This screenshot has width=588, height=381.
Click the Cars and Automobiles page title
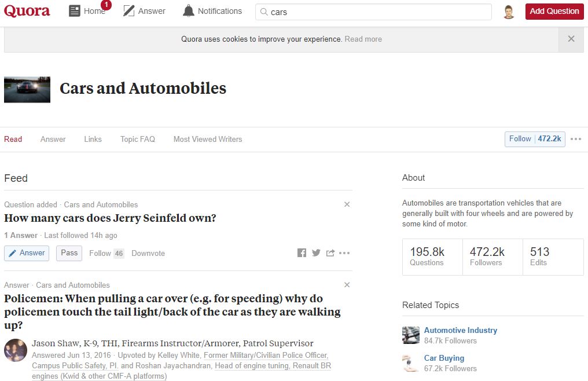[143, 89]
